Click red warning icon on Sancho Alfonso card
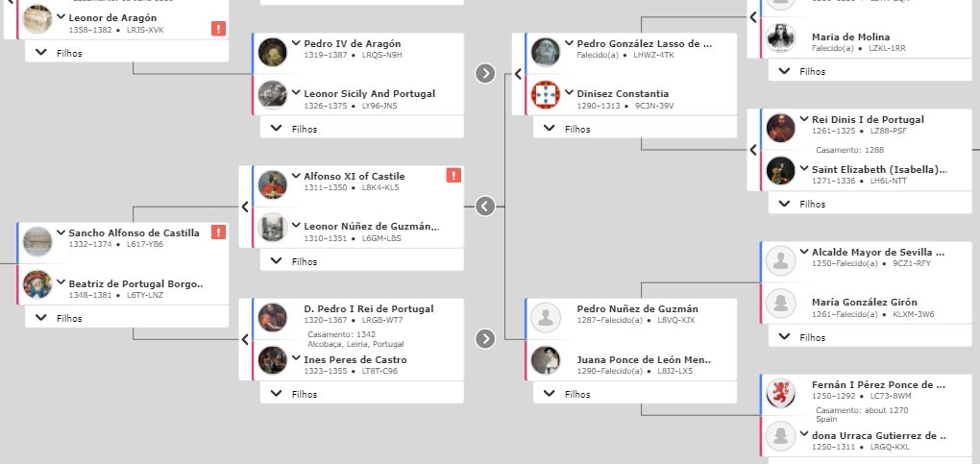The width and height of the screenshot is (980, 464). (218, 232)
